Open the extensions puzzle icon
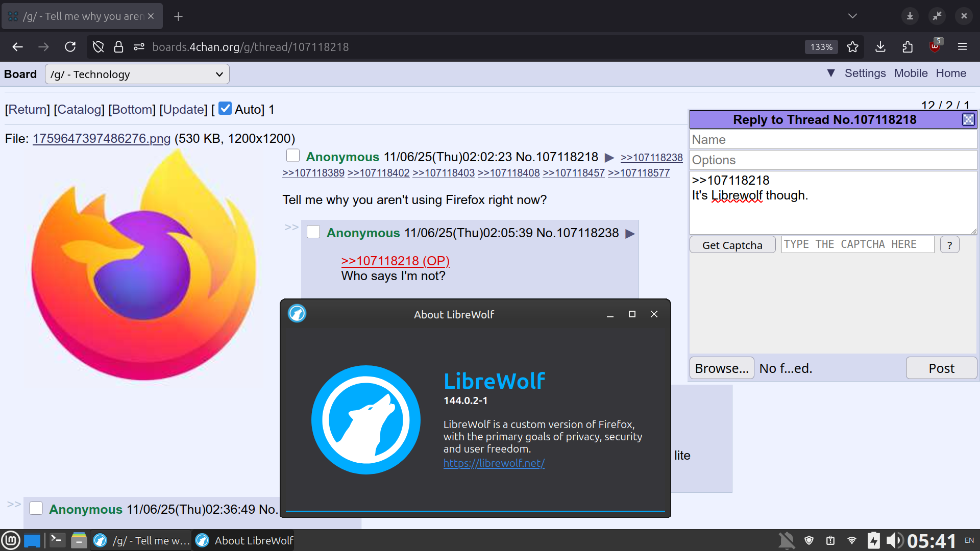The image size is (980, 551). click(x=908, y=47)
